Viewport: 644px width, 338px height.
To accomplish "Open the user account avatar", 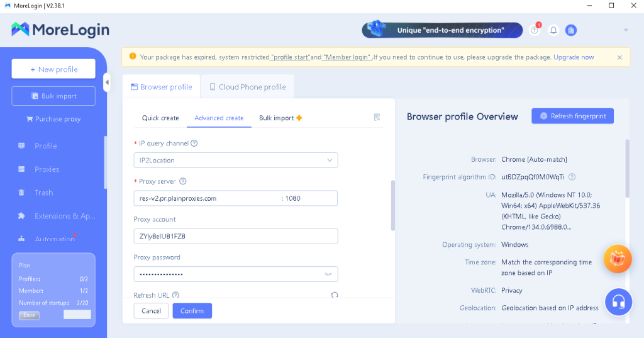I will click(x=571, y=30).
